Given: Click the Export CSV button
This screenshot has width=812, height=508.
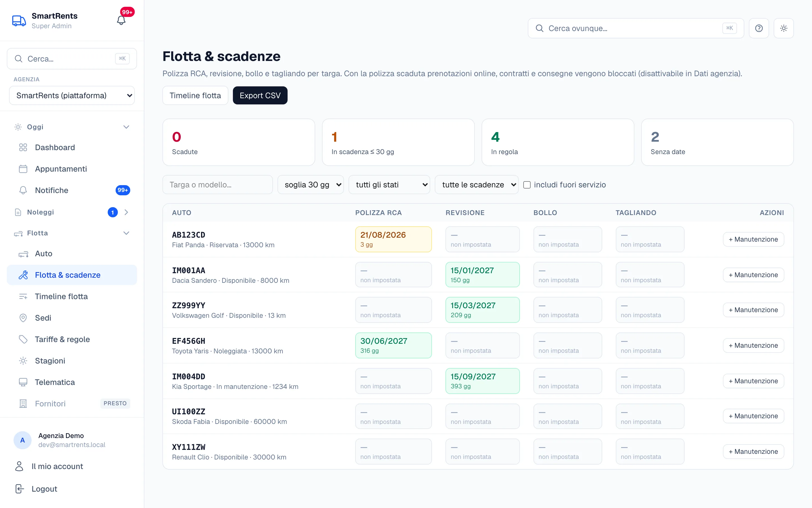Looking at the screenshot, I should tap(260, 95).
